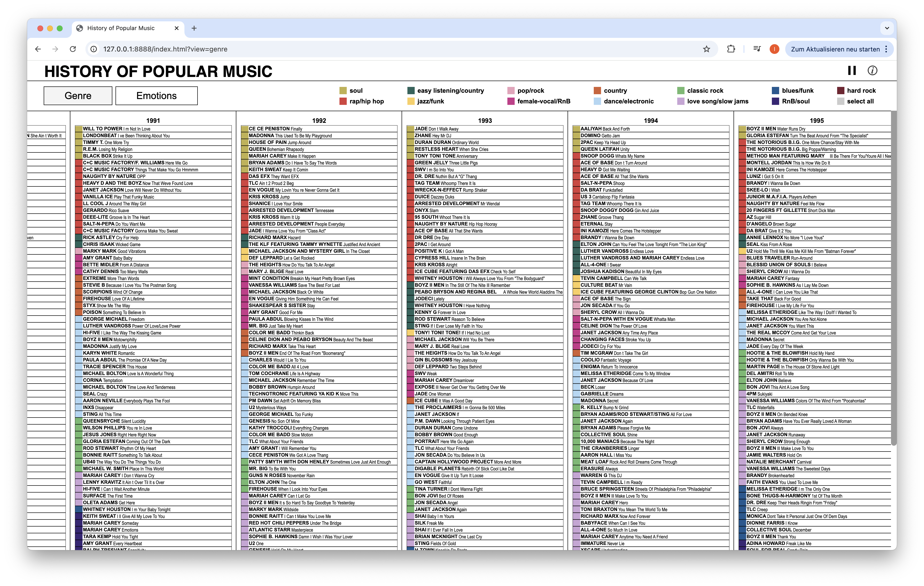Image resolution: width=924 pixels, height=586 pixels.
Task: Close the History of Popular Music tab
Action: 176,28
